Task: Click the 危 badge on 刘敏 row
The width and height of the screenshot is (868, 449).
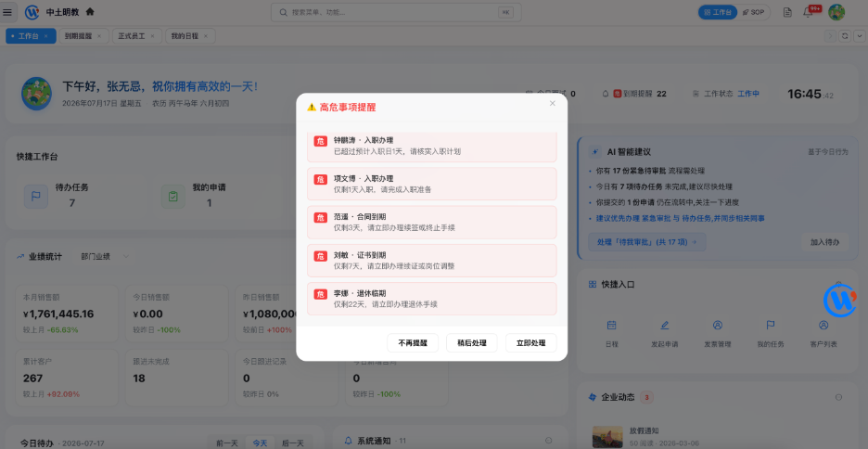Action: pos(321,256)
